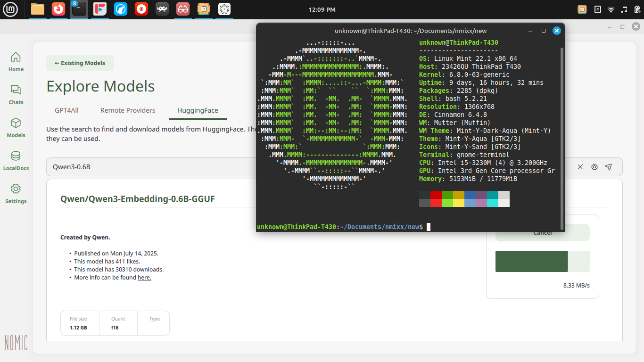Image resolution: width=644 pixels, height=362 pixels.
Task: Select the Qwen/Qwen3-Embedding-0.6B-GGUF title
Action: point(138,199)
